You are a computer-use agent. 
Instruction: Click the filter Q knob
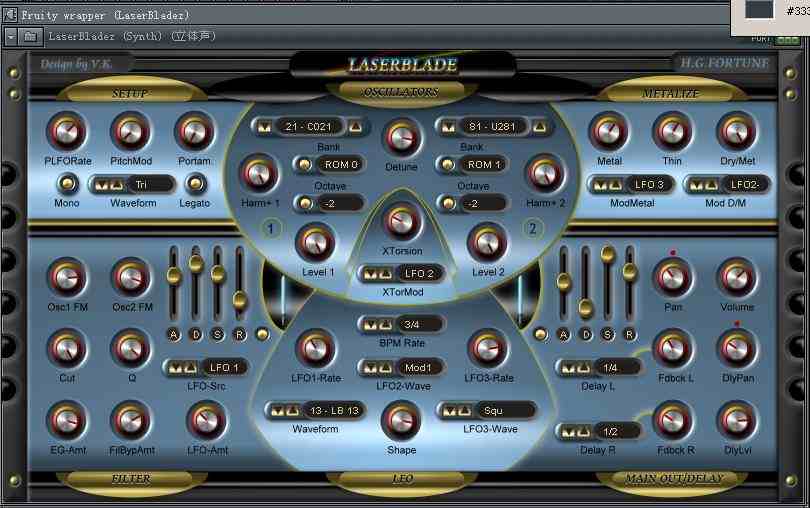[131, 349]
